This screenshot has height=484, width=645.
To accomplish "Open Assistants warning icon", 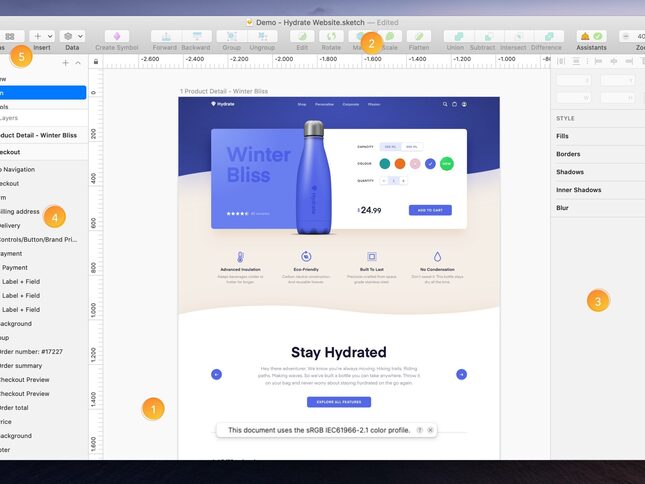I will tap(585, 37).
